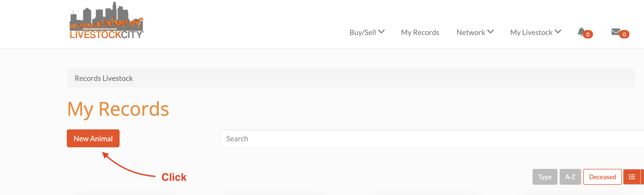Image resolution: width=644 pixels, height=195 pixels.
Task: Click the My Livestock chevron arrow
Action: coord(558,32)
